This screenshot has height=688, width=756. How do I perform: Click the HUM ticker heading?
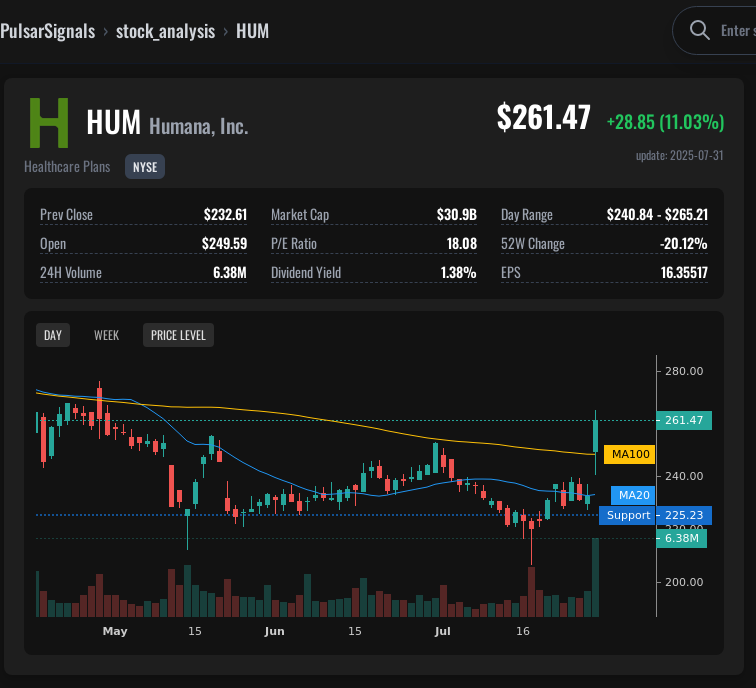tap(114, 122)
